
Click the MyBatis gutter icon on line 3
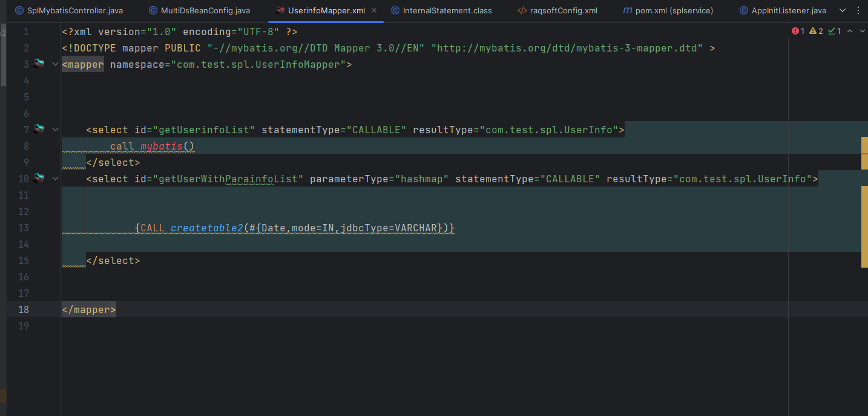tap(39, 64)
